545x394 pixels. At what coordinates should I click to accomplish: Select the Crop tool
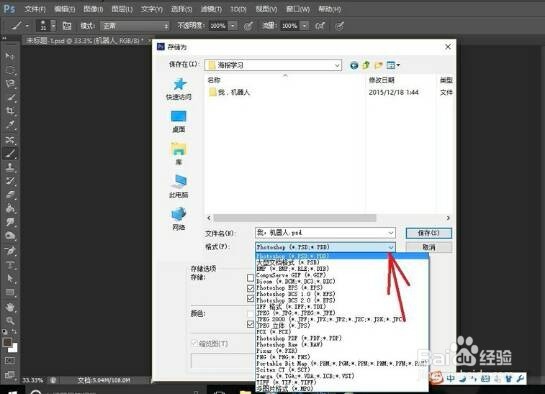point(10,111)
